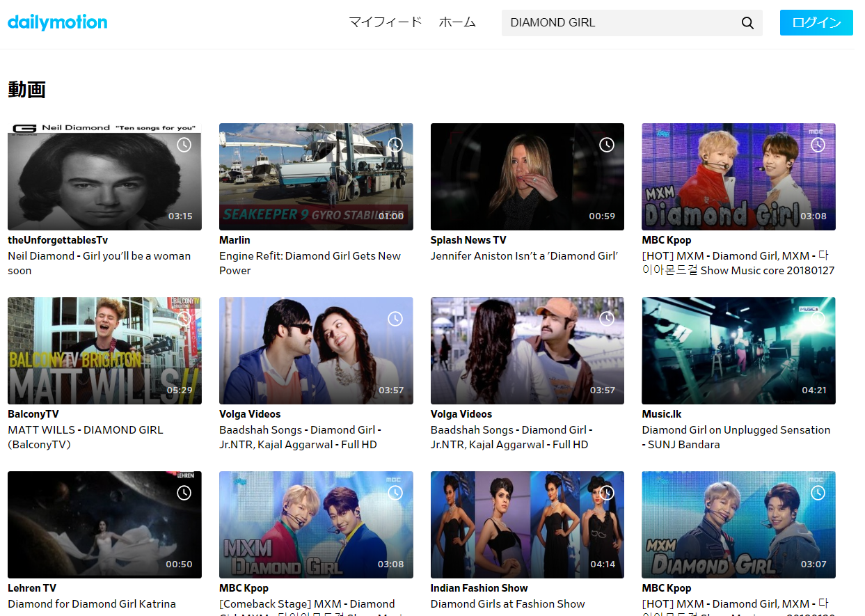Click the 00:59 duration badge

[x=602, y=216]
